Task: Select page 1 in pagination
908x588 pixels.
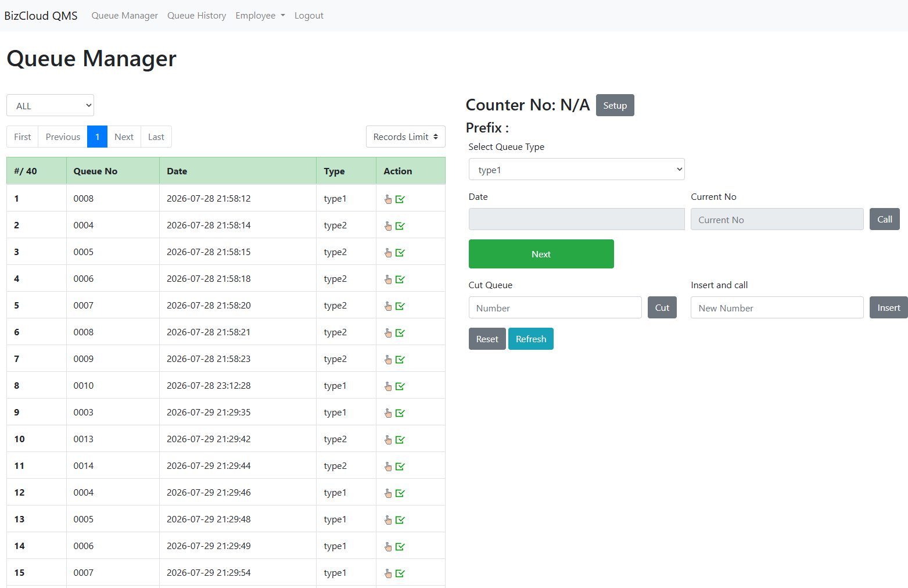Action: 98,137
